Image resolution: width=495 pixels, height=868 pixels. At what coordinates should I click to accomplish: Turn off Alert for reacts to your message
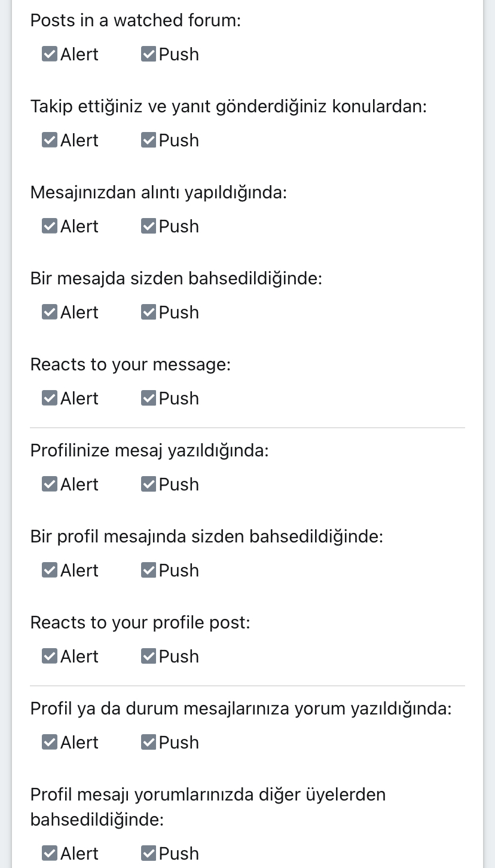(50, 398)
